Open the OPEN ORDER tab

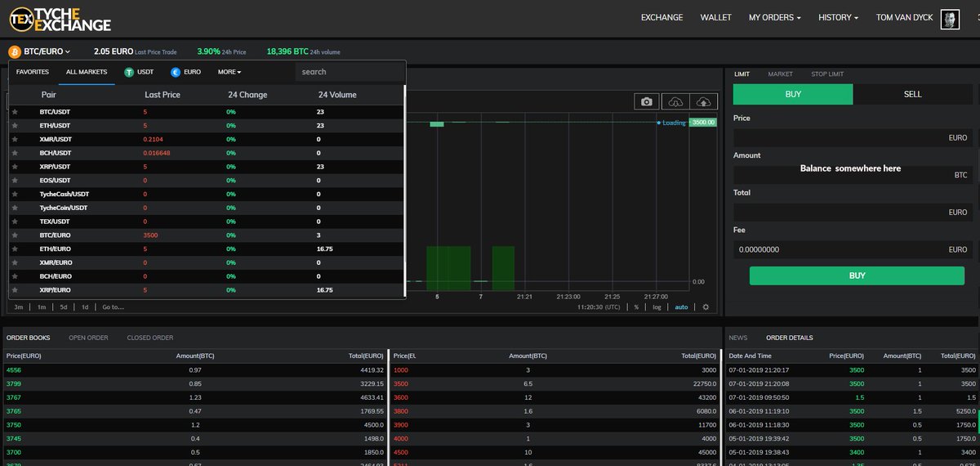coord(88,338)
